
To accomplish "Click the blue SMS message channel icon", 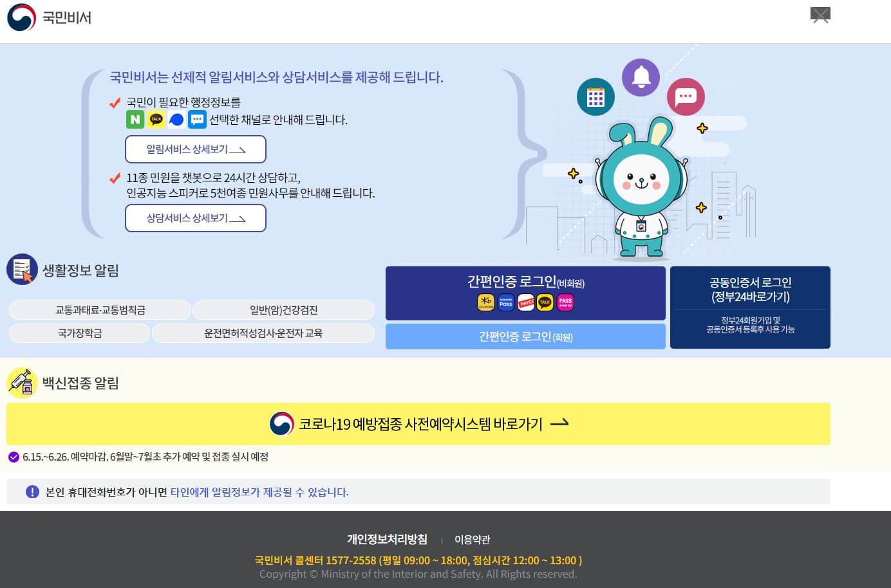I will tap(197, 119).
